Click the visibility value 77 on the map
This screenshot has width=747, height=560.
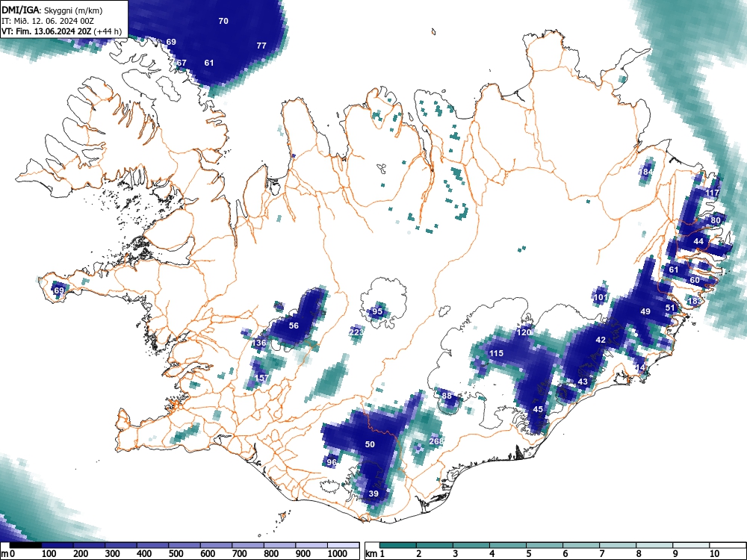pyautogui.click(x=261, y=46)
